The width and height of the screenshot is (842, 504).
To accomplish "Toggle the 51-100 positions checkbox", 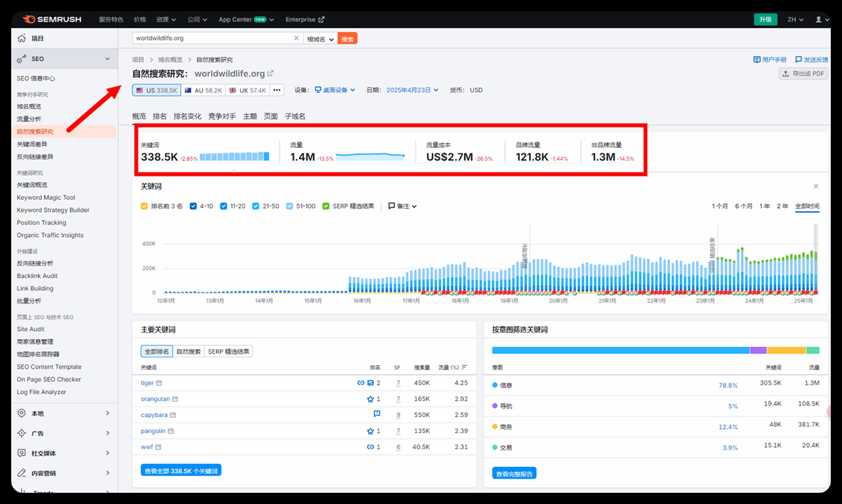I will coord(290,206).
